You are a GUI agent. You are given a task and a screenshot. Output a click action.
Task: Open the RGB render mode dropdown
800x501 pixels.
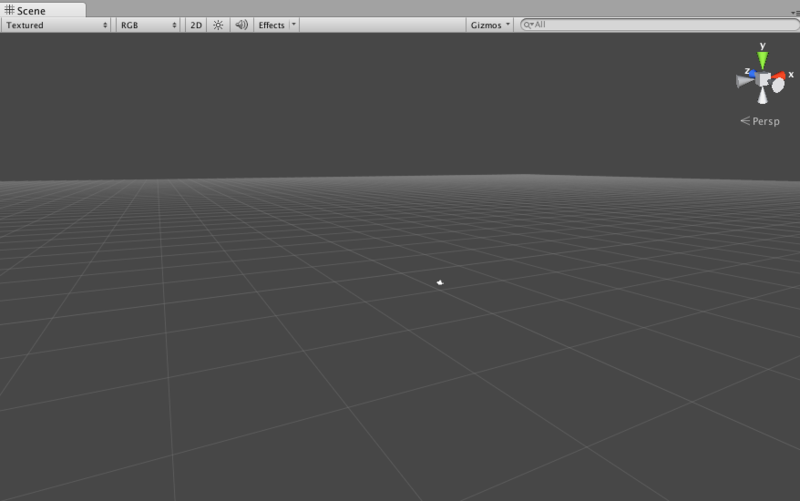pyautogui.click(x=148, y=25)
